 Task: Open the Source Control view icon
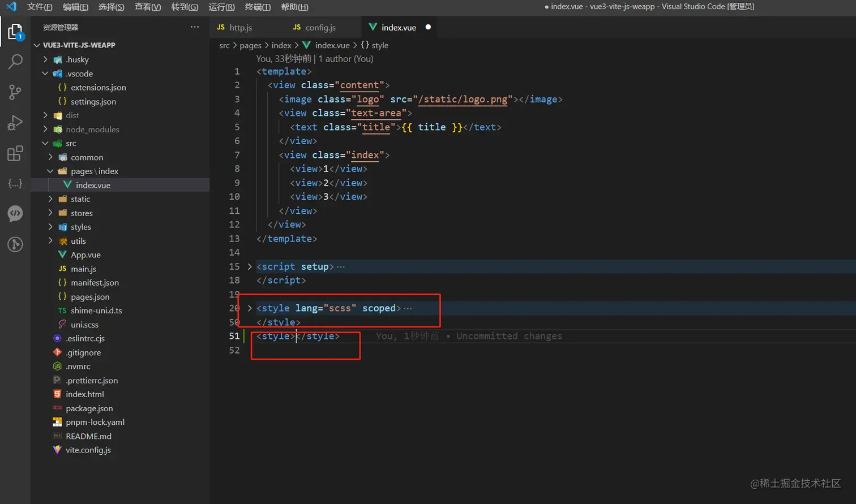point(15,92)
